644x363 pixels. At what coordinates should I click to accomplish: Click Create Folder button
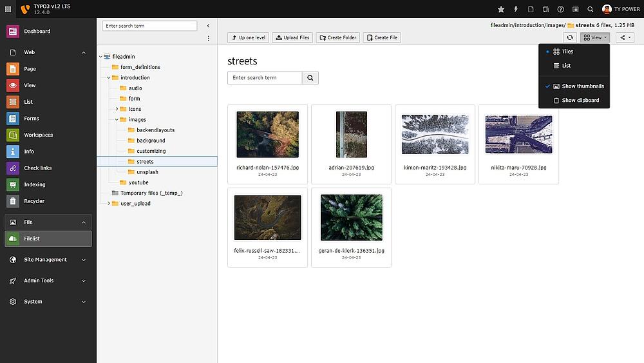pyautogui.click(x=337, y=37)
